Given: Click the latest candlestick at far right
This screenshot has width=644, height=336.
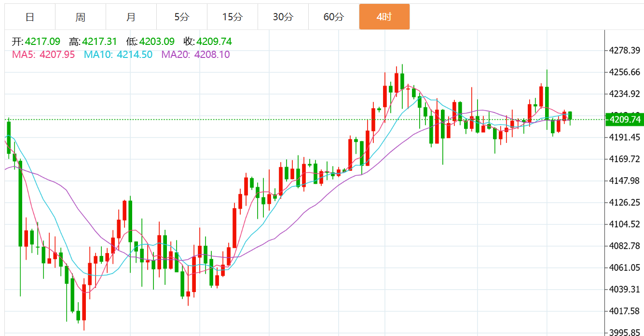Looking at the screenshot, I should tap(570, 116).
